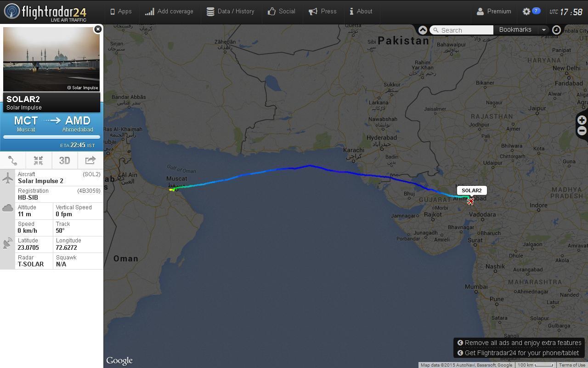588x368 pixels.
Task: Click the share flight icon
Action: point(90,161)
